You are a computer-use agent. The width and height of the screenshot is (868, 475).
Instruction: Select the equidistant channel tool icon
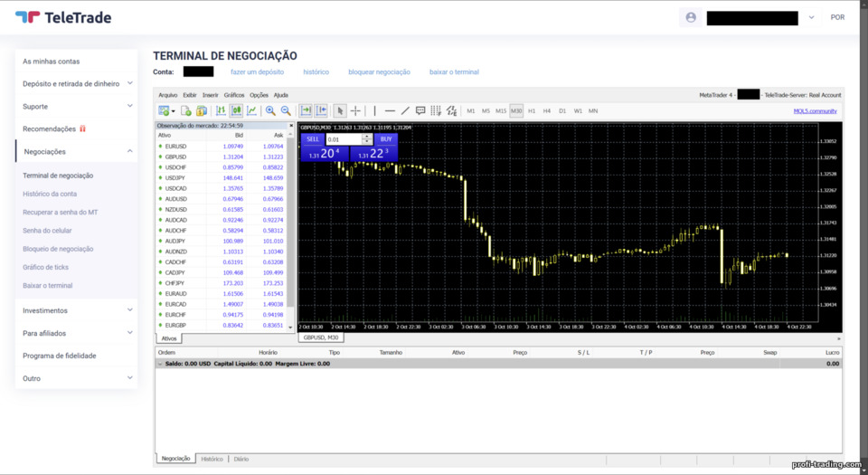pos(452,110)
